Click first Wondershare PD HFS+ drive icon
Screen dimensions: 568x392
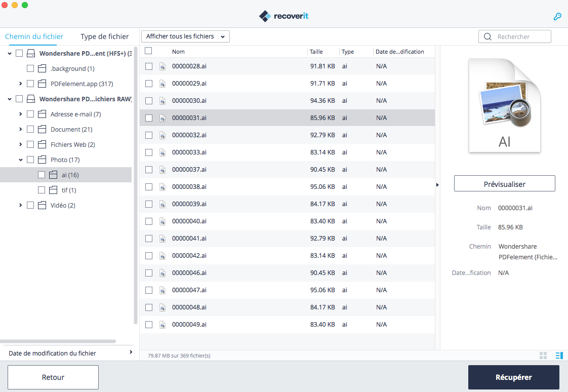[31, 53]
